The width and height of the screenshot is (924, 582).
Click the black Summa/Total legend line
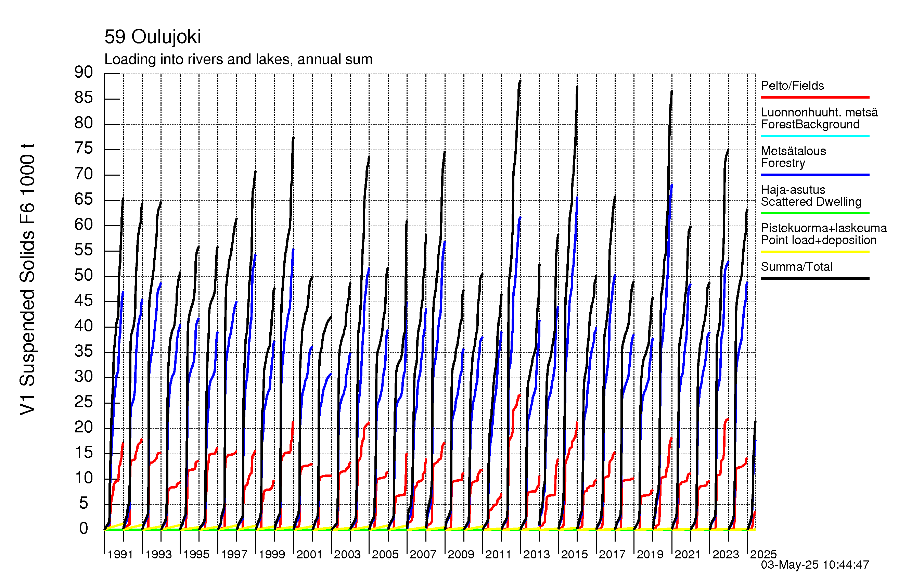pos(814,278)
